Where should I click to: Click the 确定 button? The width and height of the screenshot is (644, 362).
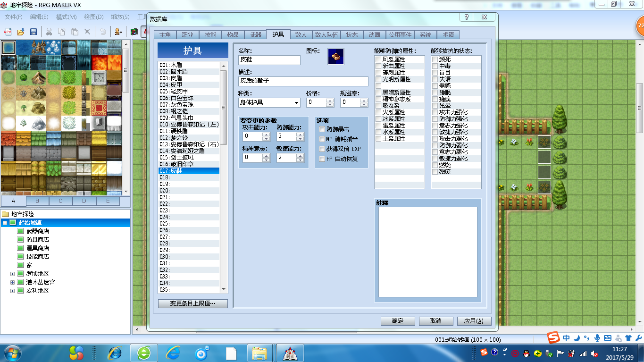(x=398, y=321)
